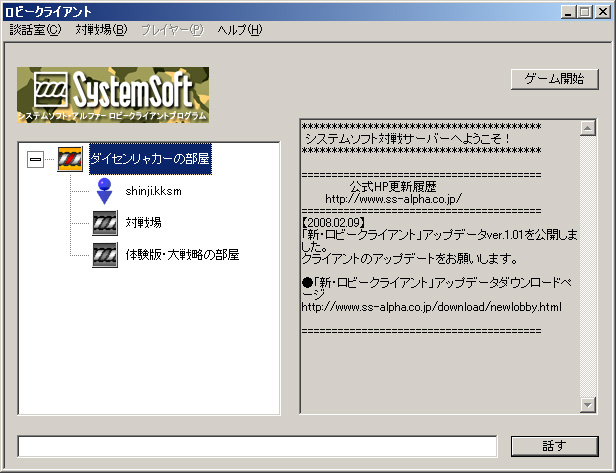
Task: Click the gray icon beside 体験版・大戦略の部屋
Action: coord(104,255)
